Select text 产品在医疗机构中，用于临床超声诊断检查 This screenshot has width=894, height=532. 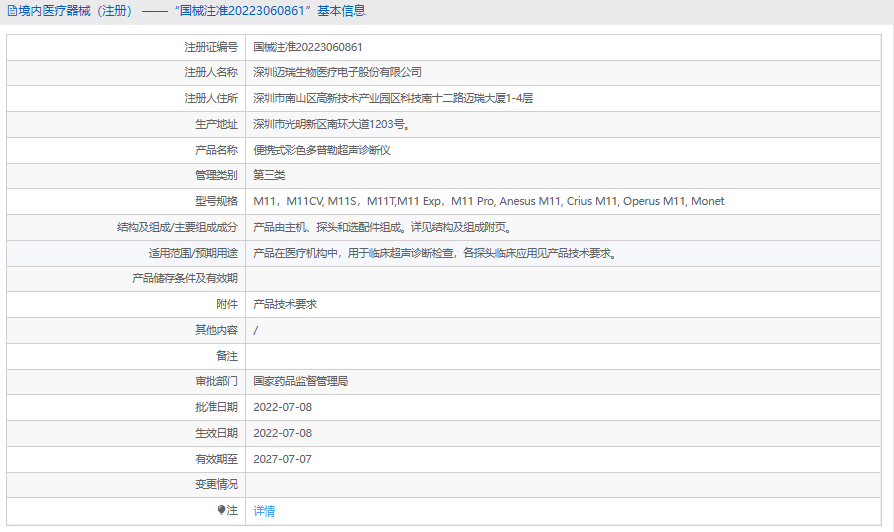[353, 253]
